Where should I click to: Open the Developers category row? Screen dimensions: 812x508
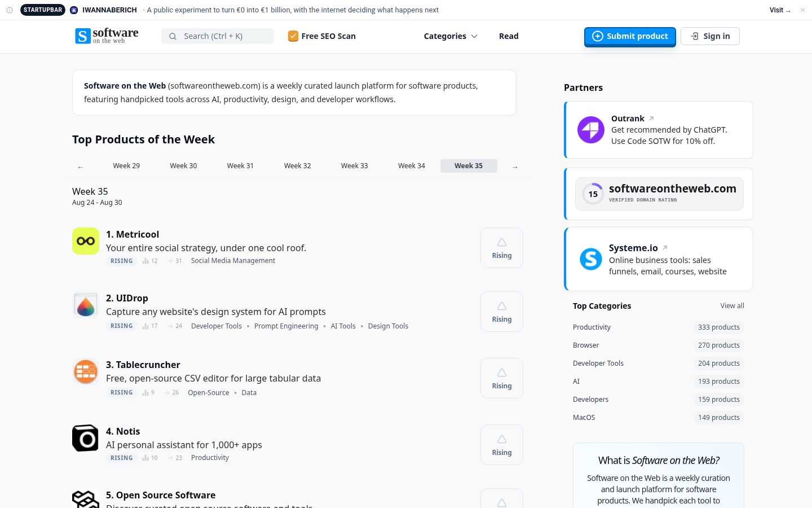pyautogui.click(x=659, y=400)
